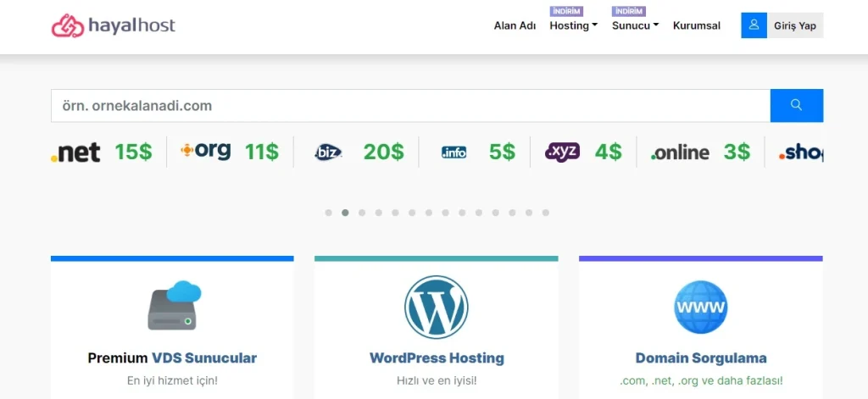Screen dimensions: 868x399
Task: Select the third carousel dot
Action: pos(362,213)
